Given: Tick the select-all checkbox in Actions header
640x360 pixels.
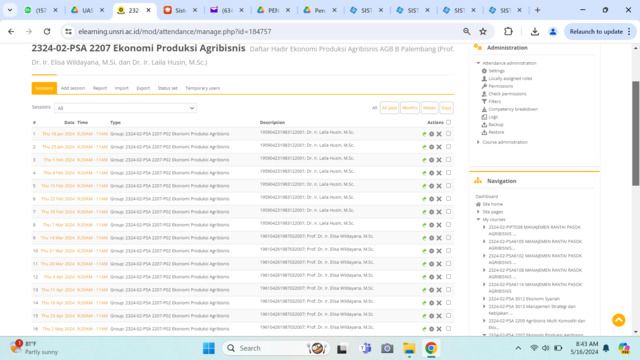Looking at the screenshot, I should coord(449,122).
